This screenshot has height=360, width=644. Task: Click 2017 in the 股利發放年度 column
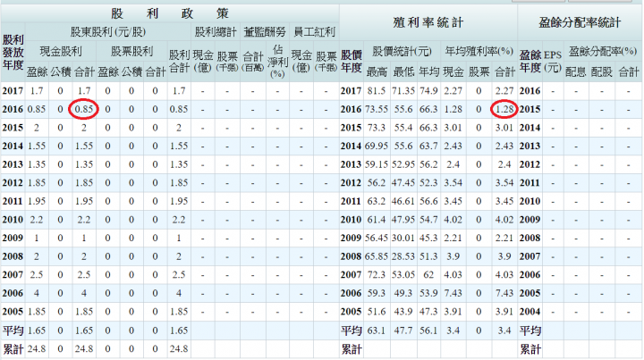pyautogui.click(x=13, y=90)
